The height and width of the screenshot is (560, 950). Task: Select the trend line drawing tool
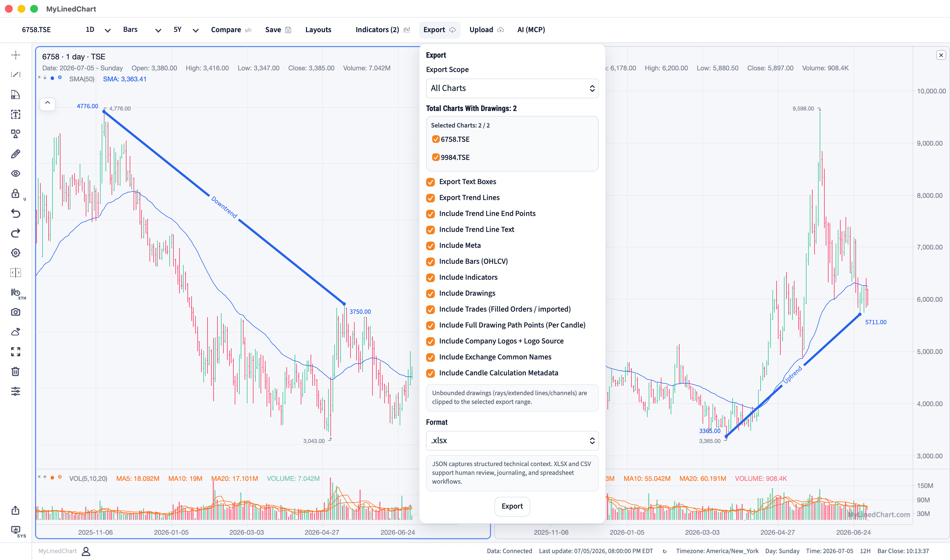click(15, 75)
